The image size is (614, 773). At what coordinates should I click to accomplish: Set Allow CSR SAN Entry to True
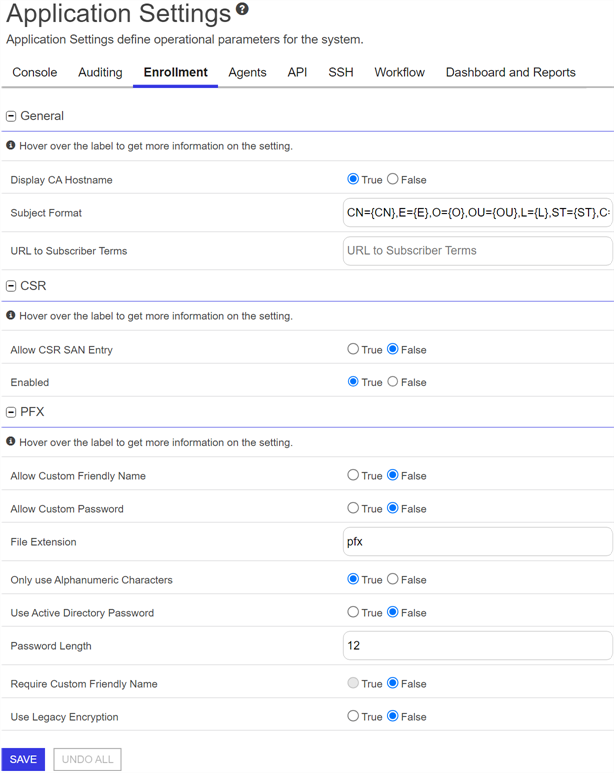coord(353,349)
